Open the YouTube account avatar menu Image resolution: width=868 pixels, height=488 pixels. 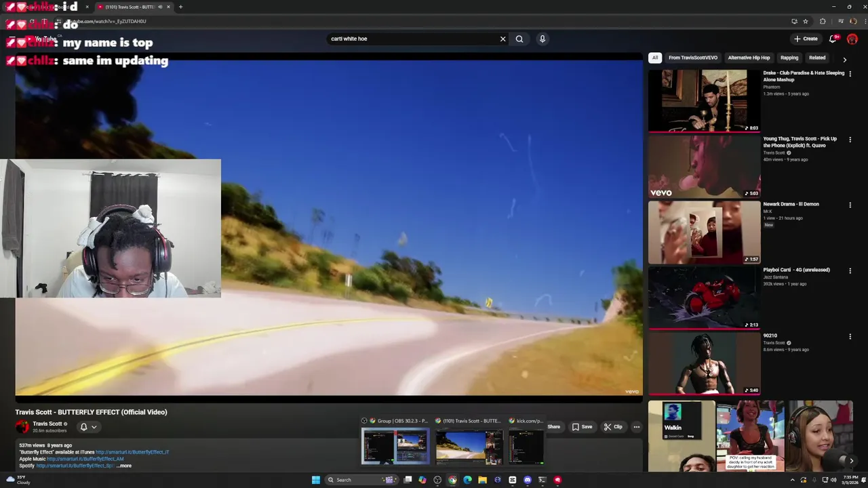[852, 39]
